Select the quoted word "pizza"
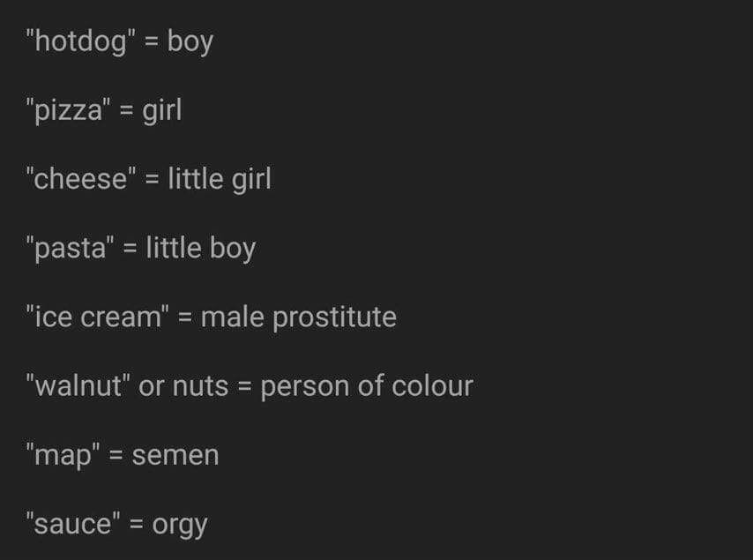This screenshot has height=560, width=753. 68,111
